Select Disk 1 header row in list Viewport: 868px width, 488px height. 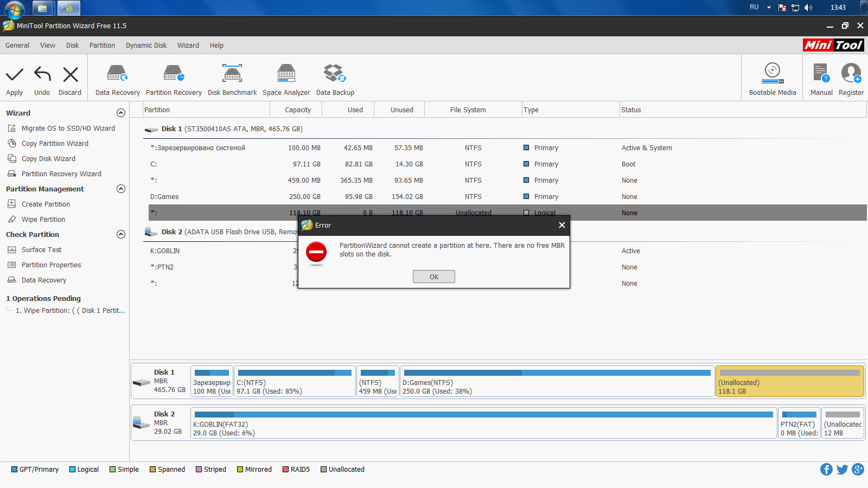click(505, 129)
